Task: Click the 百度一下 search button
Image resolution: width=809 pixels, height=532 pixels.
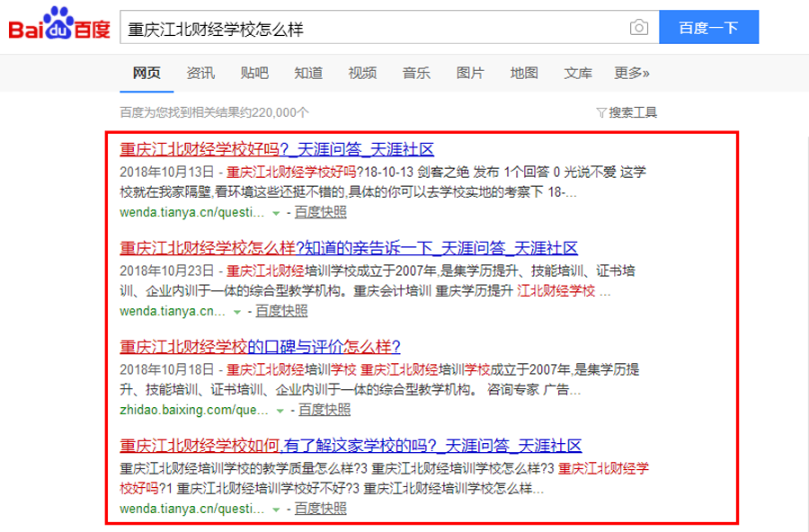Action: 708,27
